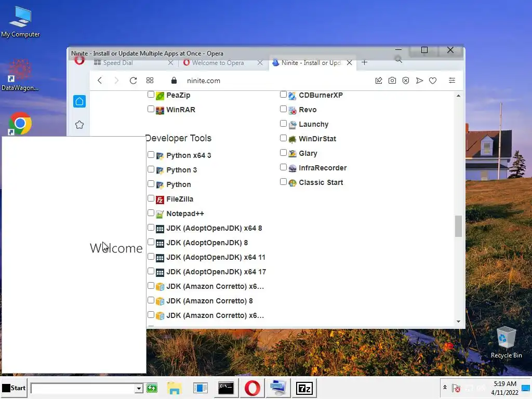Open the ad blocker shield icon
Image resolution: width=532 pixels, height=399 pixels.
point(406,81)
